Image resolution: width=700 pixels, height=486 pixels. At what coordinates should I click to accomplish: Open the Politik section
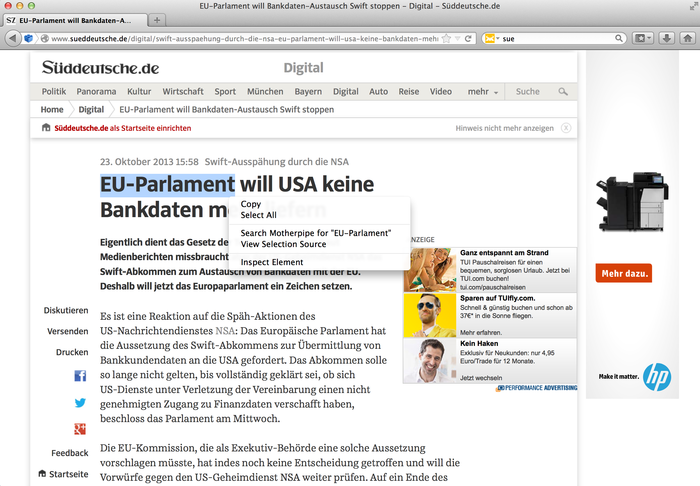pos(54,91)
